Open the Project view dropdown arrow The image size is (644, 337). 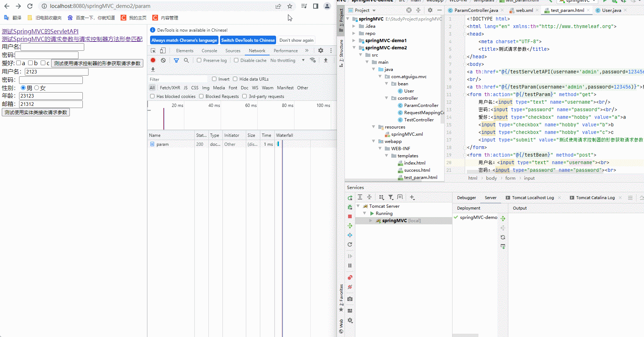pyautogui.click(x=374, y=10)
